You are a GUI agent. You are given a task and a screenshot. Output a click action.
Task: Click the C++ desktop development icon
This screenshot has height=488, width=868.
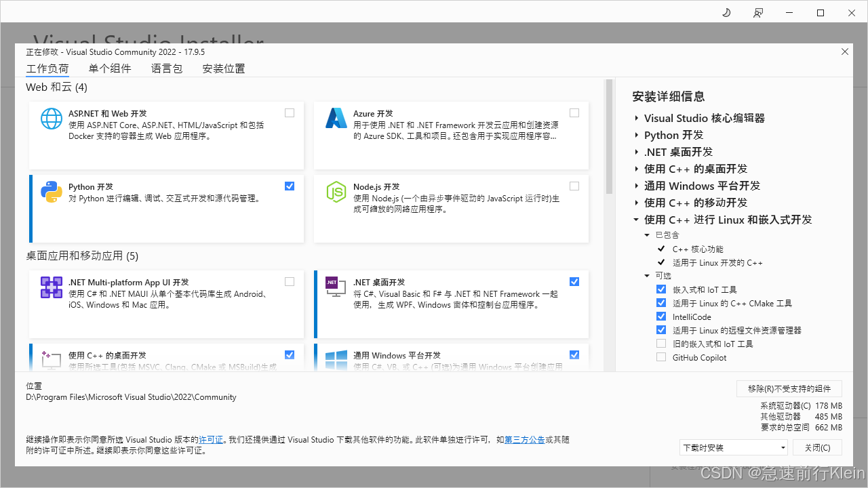click(52, 360)
